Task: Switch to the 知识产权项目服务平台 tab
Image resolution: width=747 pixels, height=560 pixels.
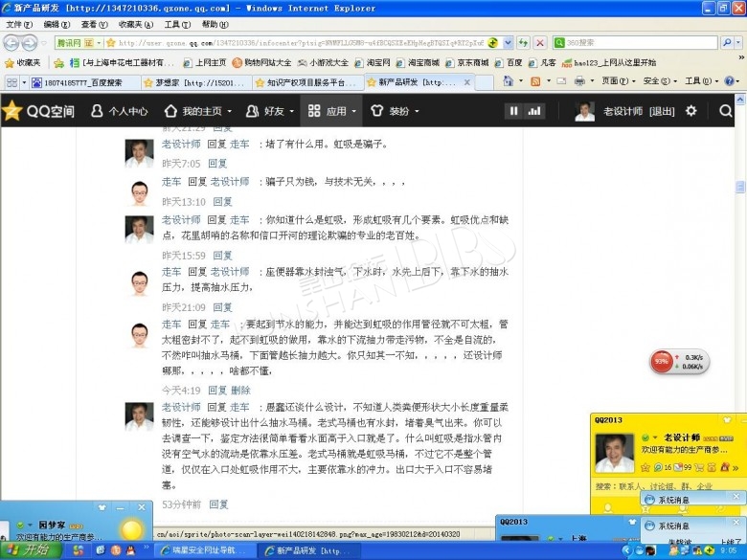Action: (307, 83)
